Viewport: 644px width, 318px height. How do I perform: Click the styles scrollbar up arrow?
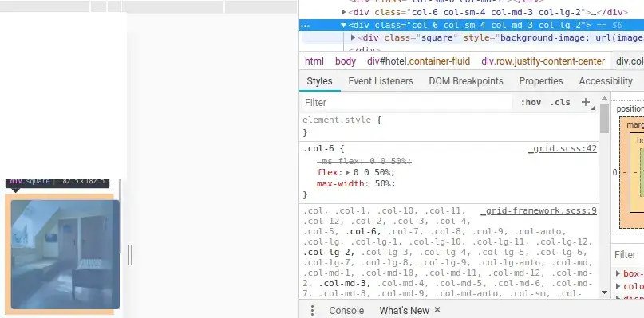604,99
